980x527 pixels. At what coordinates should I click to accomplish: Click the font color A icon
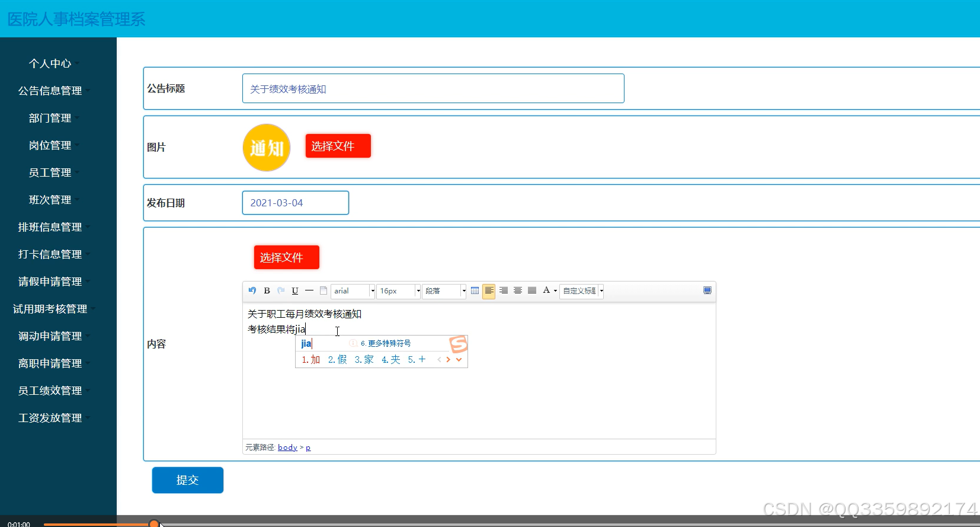click(x=546, y=290)
